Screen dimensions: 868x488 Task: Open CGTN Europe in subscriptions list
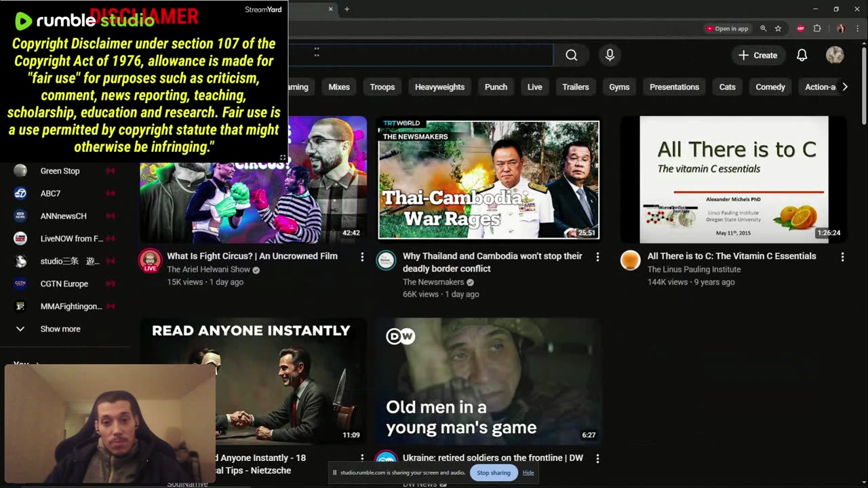coord(64,283)
